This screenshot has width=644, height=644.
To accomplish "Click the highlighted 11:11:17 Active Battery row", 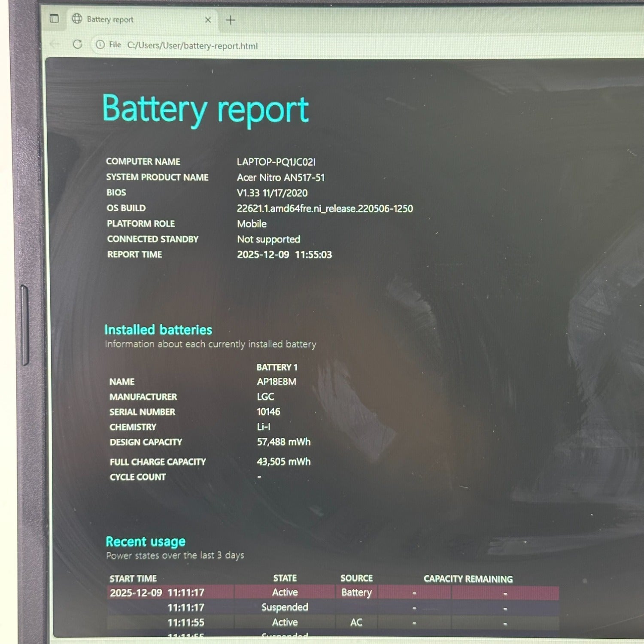I will [333, 592].
